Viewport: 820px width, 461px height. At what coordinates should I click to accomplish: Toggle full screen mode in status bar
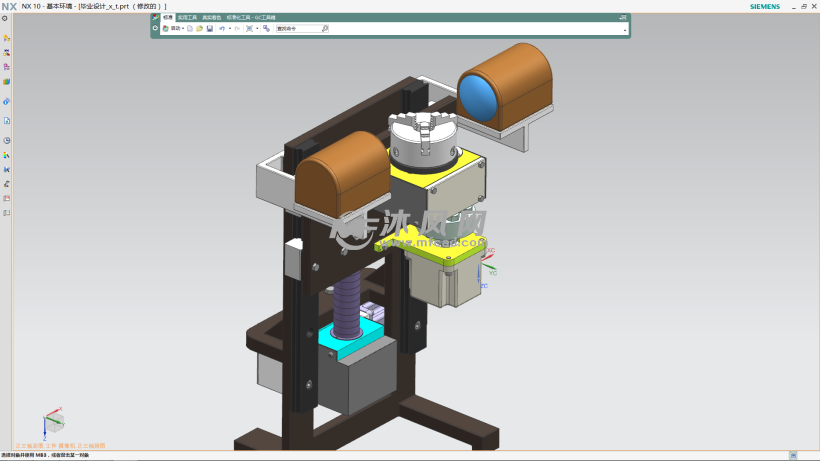795,455
